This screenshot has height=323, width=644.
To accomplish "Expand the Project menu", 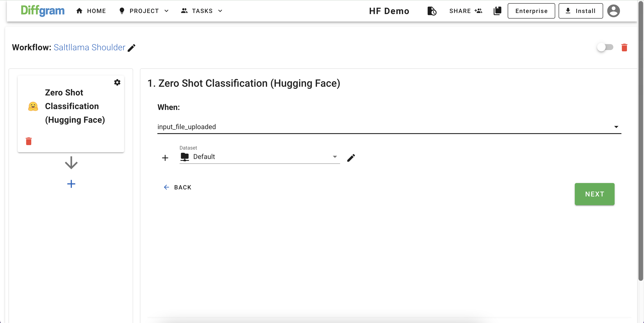I will [x=144, y=11].
